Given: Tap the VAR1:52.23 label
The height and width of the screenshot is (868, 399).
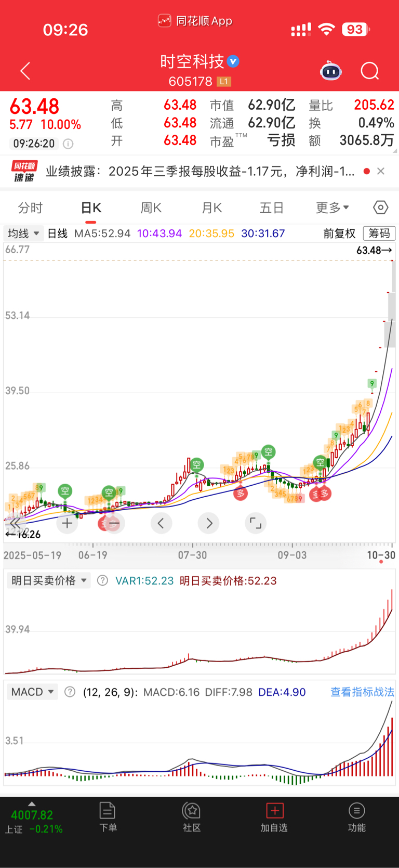Looking at the screenshot, I should [x=144, y=580].
